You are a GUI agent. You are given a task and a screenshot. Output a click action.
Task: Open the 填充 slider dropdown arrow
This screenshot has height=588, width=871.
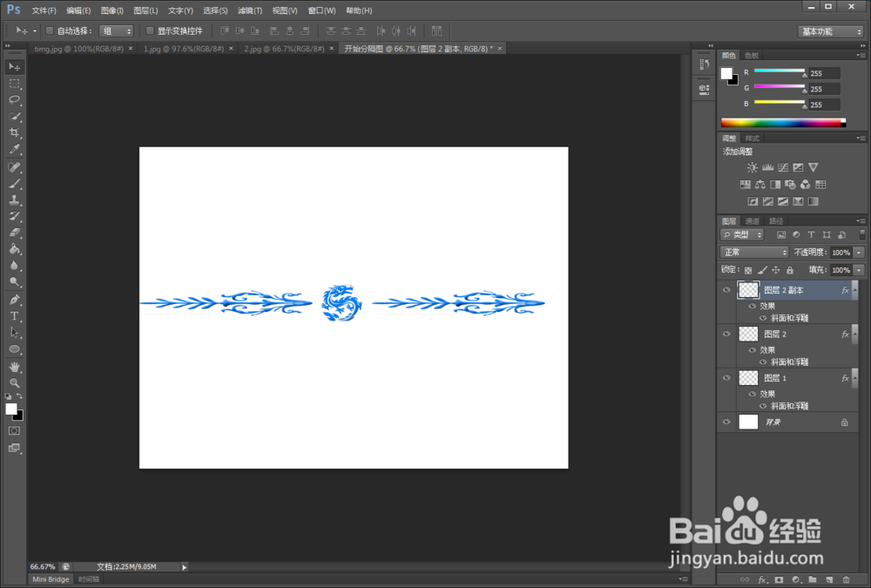pos(860,270)
